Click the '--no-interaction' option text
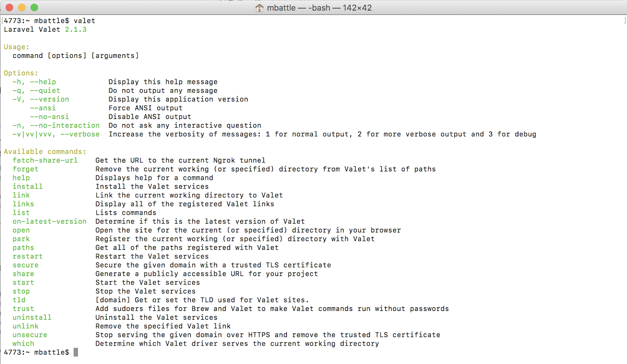This screenshot has height=364, width=627. click(x=65, y=126)
